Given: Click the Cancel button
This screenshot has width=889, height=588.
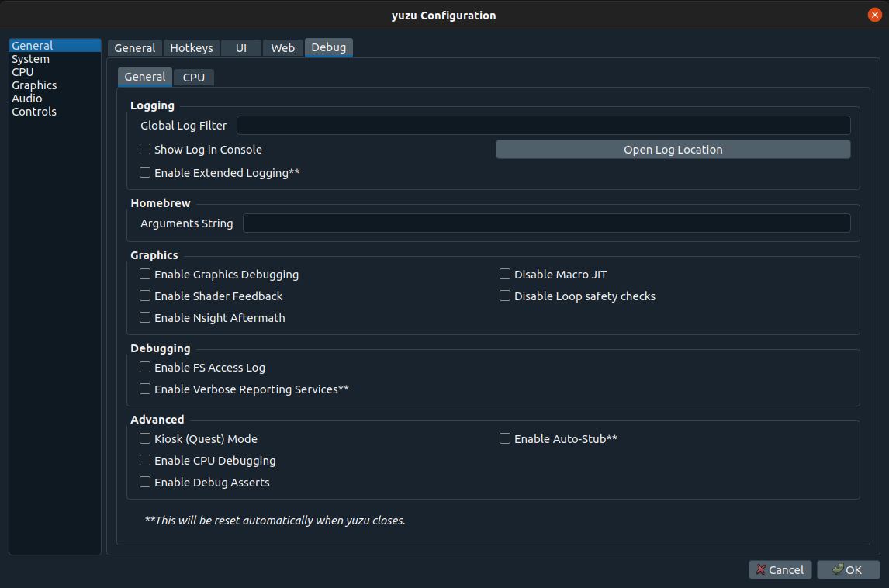Looking at the screenshot, I should (780, 570).
